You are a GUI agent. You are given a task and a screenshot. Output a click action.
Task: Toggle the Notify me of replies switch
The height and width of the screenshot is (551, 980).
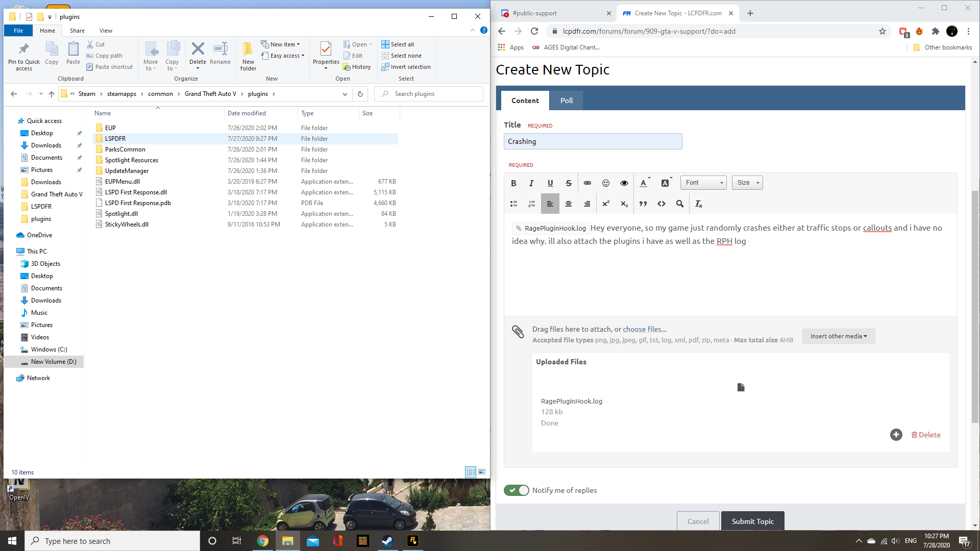(x=517, y=490)
